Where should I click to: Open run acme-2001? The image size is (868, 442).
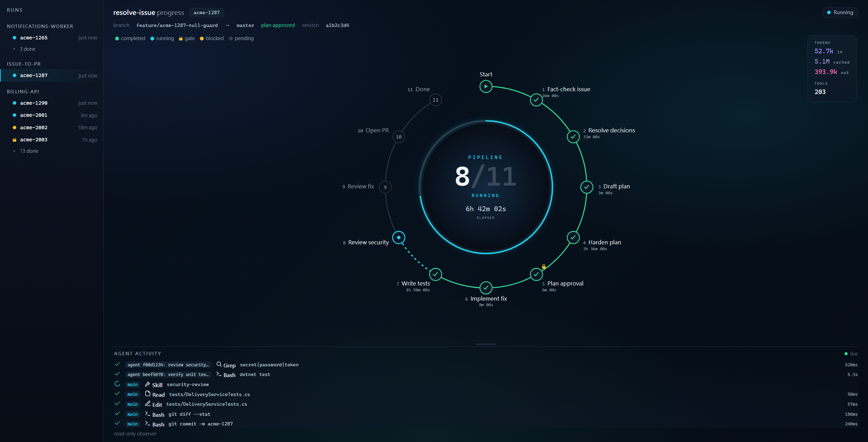(x=52, y=115)
